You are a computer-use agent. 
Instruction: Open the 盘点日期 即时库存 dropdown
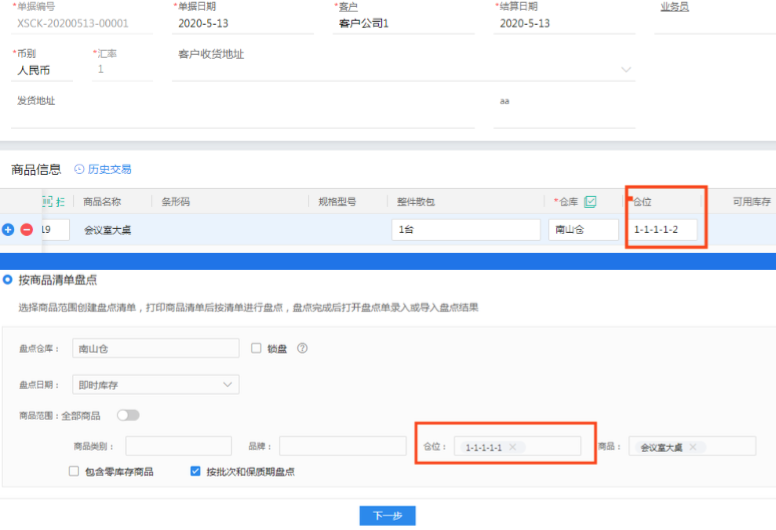[158, 385]
